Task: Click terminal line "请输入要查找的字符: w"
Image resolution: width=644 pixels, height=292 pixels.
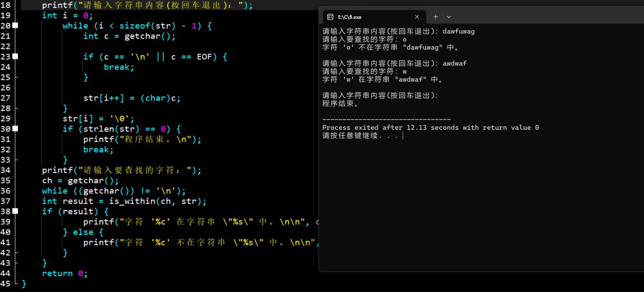Action: pos(365,71)
